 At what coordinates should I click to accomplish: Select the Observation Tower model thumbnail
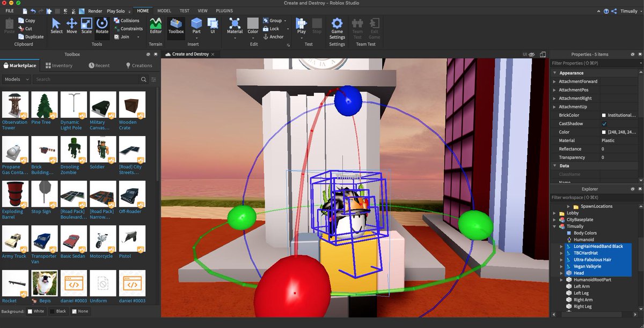pyautogui.click(x=14, y=104)
